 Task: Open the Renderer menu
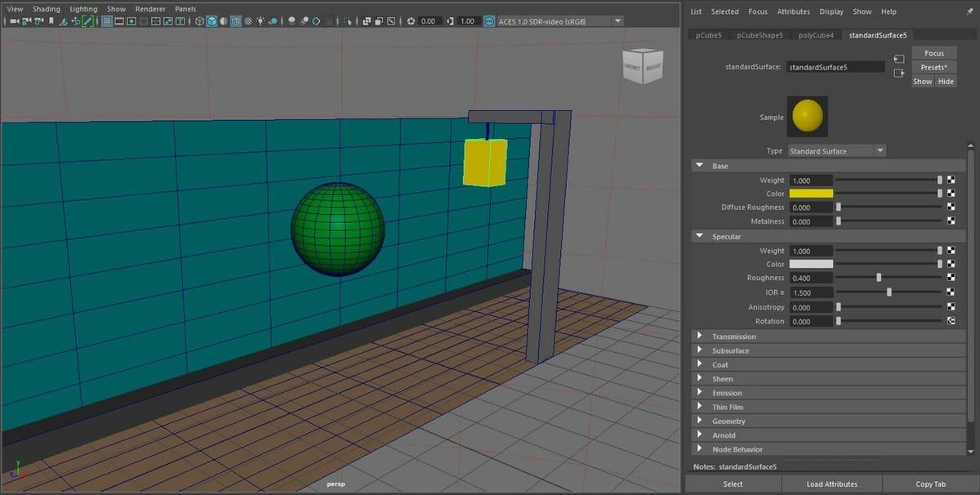pyautogui.click(x=150, y=8)
